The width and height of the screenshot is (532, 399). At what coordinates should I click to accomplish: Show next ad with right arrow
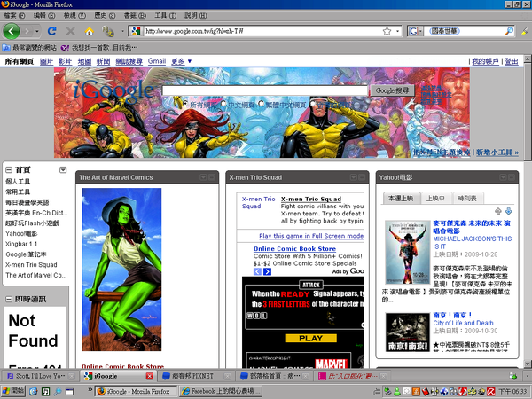(268, 271)
